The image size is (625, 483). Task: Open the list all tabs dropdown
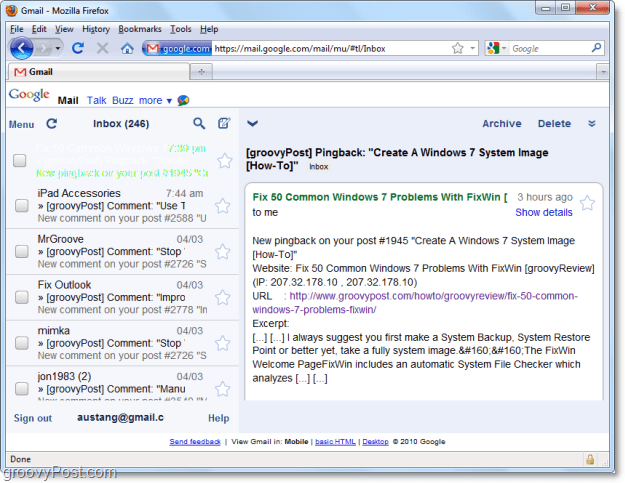point(603,72)
